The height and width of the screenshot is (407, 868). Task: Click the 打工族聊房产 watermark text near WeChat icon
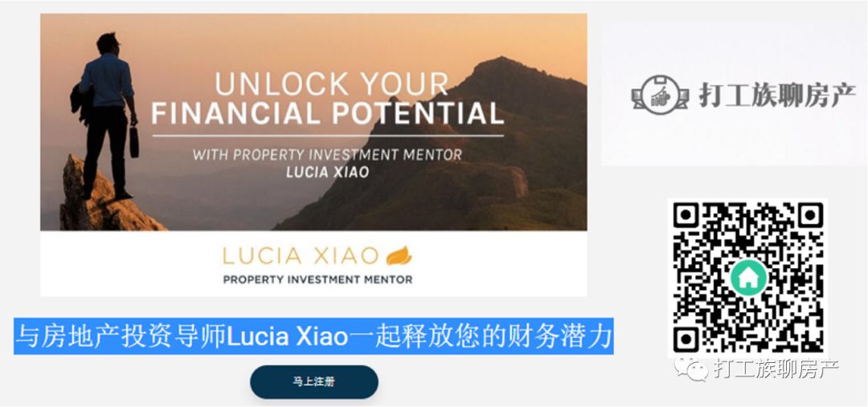click(x=776, y=368)
